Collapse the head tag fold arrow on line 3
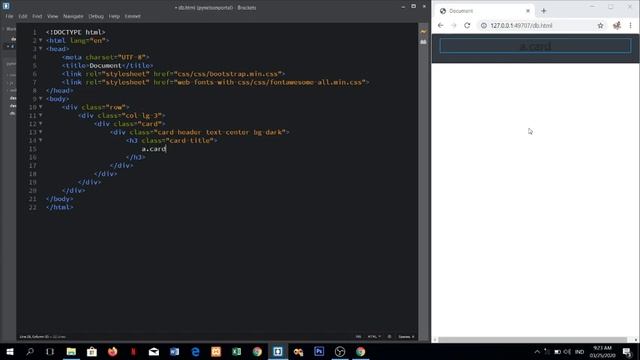This screenshot has width=640, height=360. pos(40,49)
